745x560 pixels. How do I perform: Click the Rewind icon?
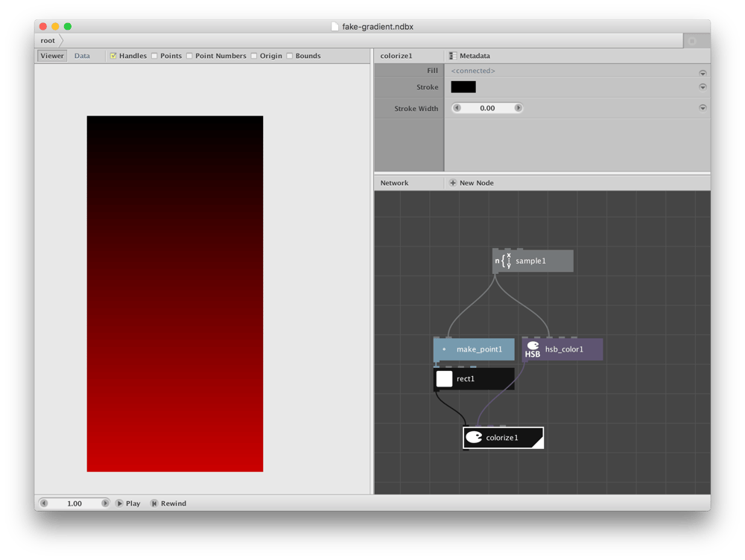pos(154,503)
